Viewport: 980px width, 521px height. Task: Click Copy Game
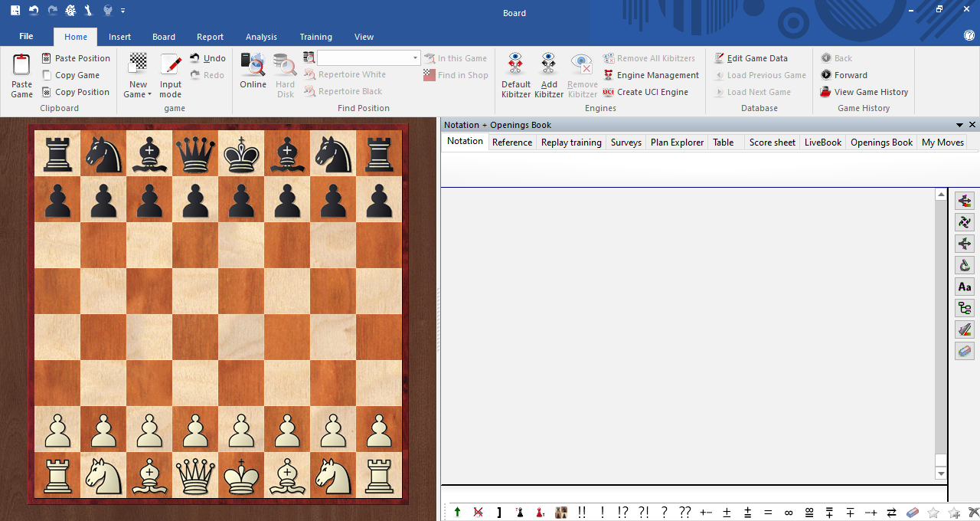point(70,75)
